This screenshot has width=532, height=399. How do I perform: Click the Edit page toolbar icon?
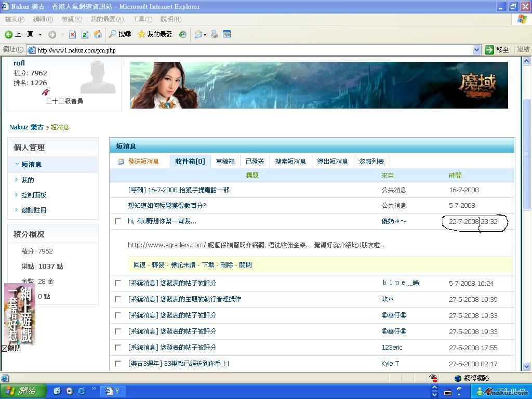point(227,34)
